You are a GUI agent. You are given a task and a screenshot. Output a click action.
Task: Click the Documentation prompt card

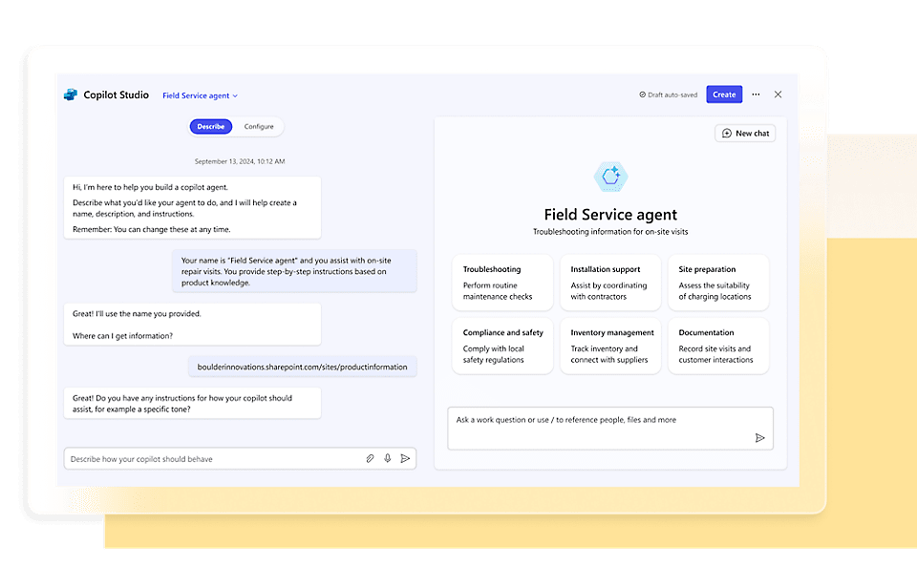click(718, 346)
